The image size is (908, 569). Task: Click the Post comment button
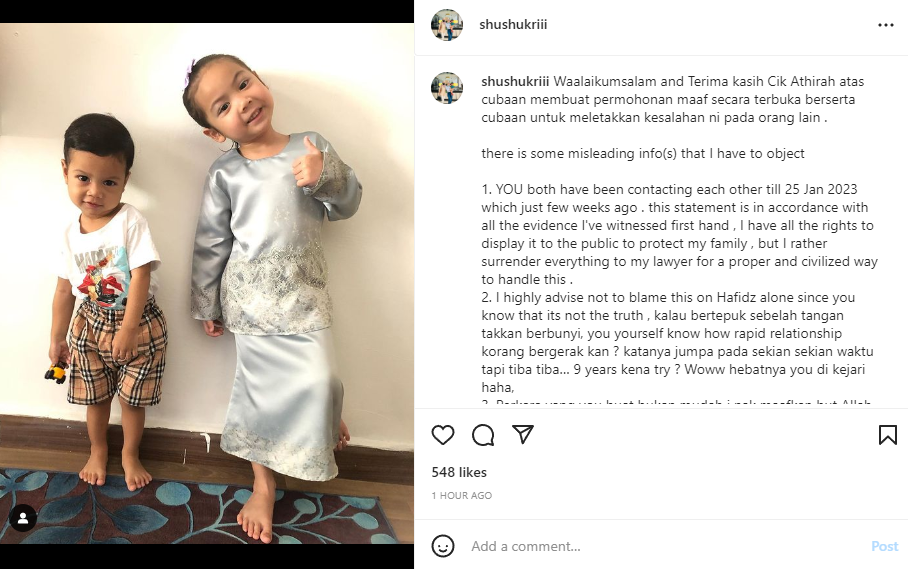tap(884, 546)
